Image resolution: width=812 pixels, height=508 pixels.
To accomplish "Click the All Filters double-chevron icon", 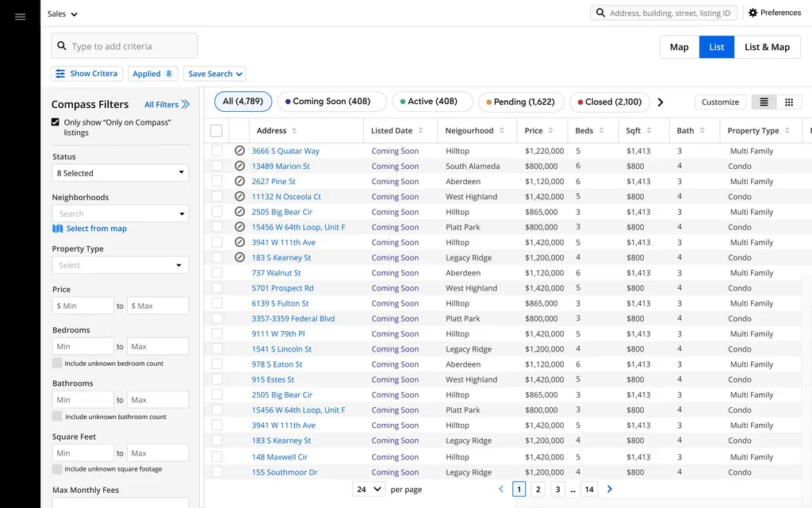I will click(186, 104).
